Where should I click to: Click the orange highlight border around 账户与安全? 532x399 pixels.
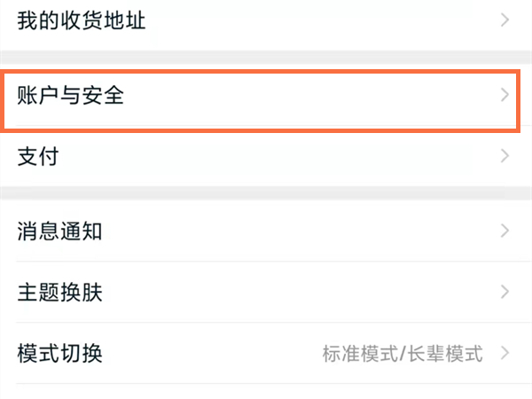pyautogui.click(x=266, y=74)
